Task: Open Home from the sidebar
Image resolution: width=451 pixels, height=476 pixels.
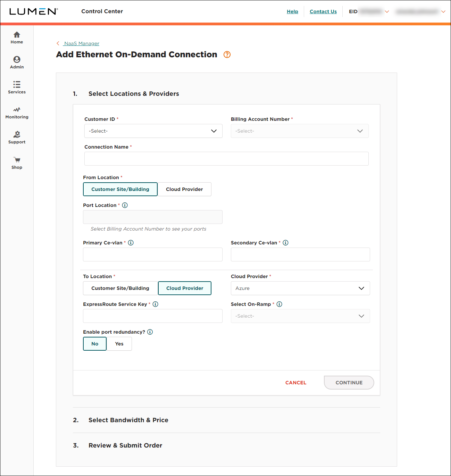Action: [x=17, y=37]
